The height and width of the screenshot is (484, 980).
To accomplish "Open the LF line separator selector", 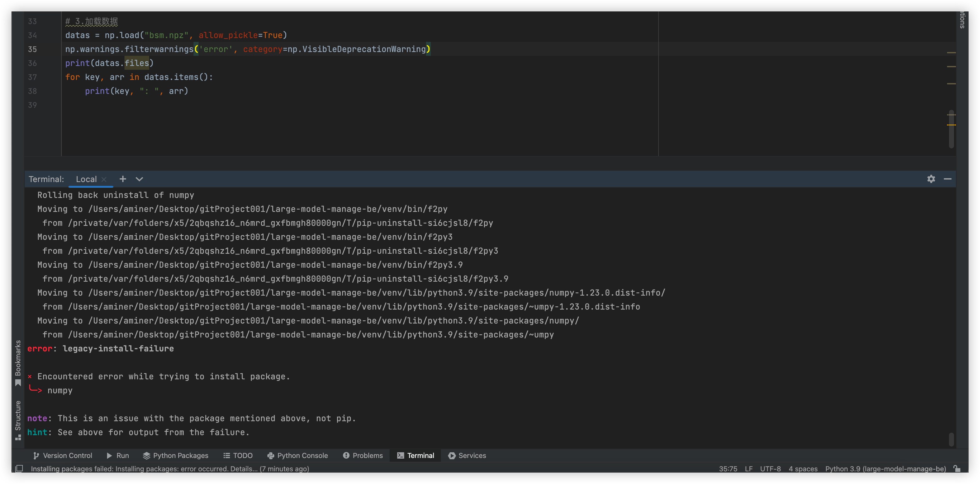I will (x=748, y=469).
